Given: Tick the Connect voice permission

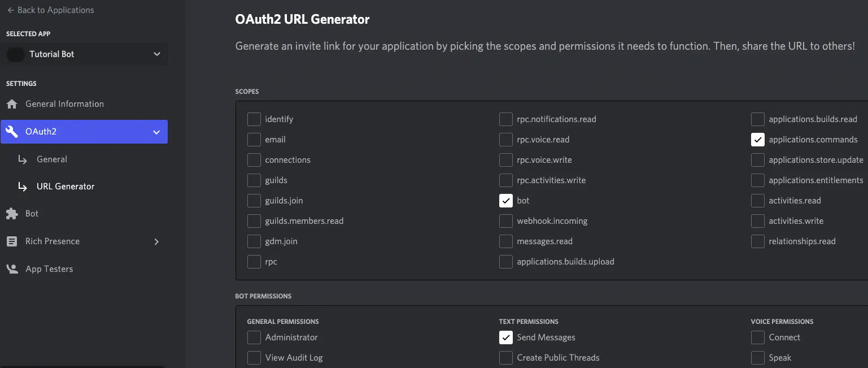Looking at the screenshot, I should (x=757, y=337).
